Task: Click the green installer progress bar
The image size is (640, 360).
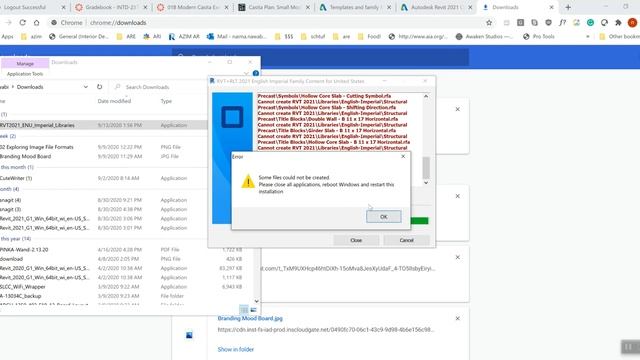Action: [419, 221]
